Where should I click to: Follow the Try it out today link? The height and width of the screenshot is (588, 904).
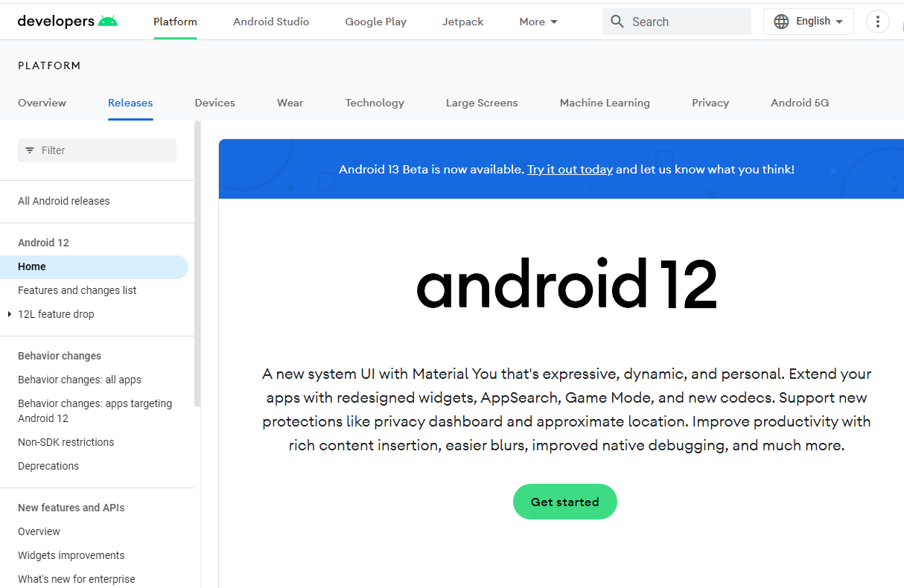tap(570, 169)
